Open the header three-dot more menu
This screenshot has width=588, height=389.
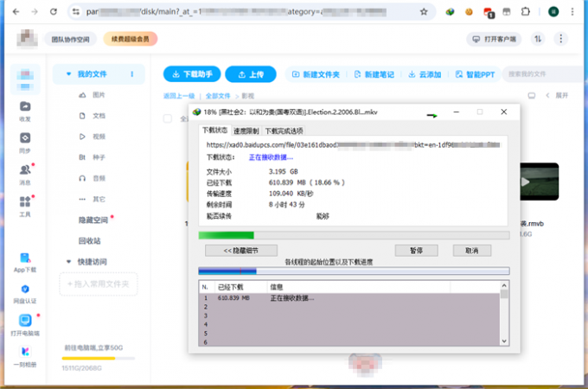pos(561,39)
